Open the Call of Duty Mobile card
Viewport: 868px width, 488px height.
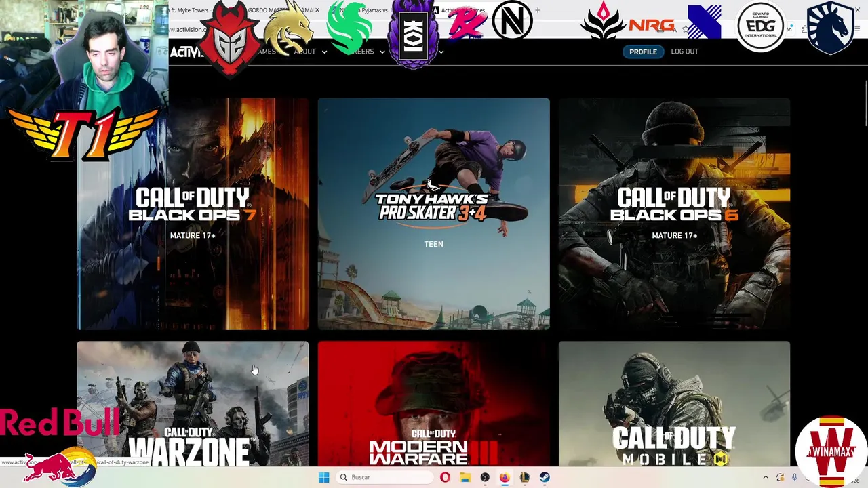click(x=674, y=404)
